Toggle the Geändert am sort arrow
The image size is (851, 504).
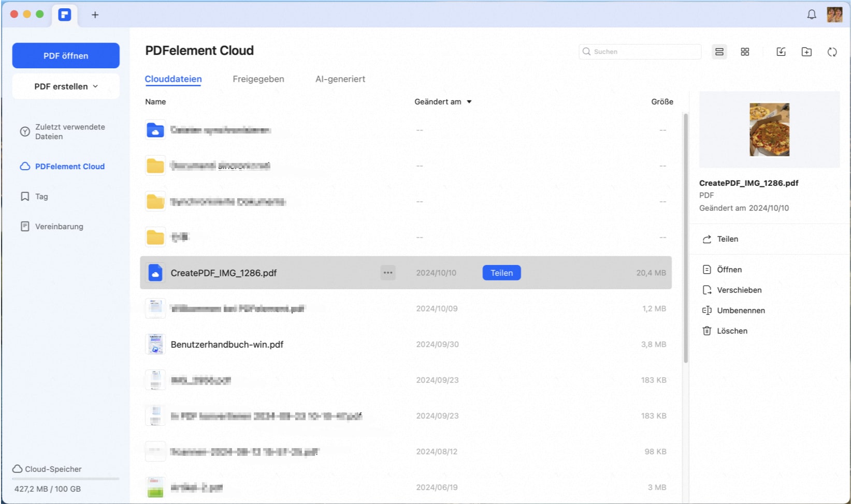tap(469, 102)
